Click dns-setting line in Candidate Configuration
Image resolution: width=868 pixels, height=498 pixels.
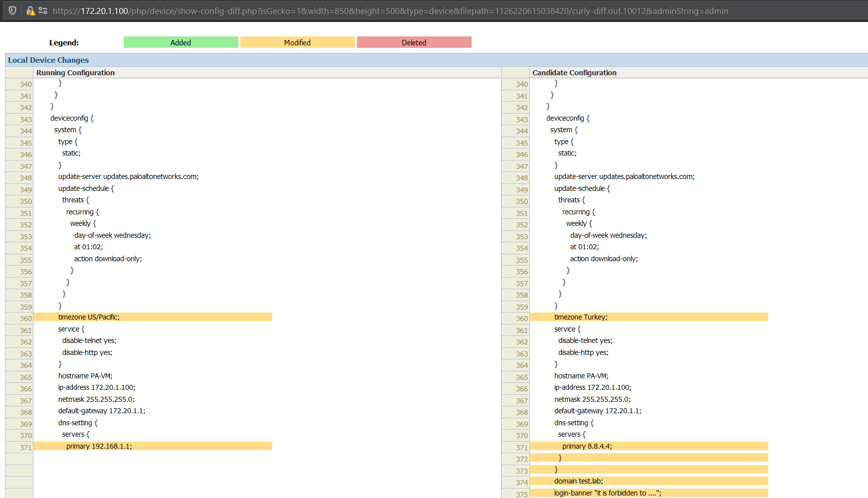click(574, 423)
